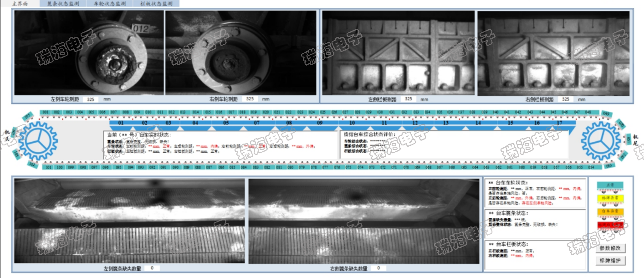Viewport: 644px width, 278px height.
Task: Click the 标牌维护 button
Action: [610, 261]
